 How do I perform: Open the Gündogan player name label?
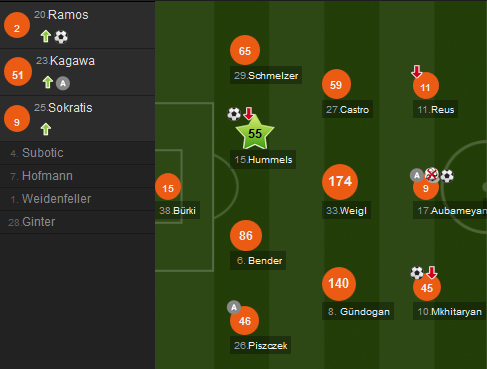tap(358, 312)
